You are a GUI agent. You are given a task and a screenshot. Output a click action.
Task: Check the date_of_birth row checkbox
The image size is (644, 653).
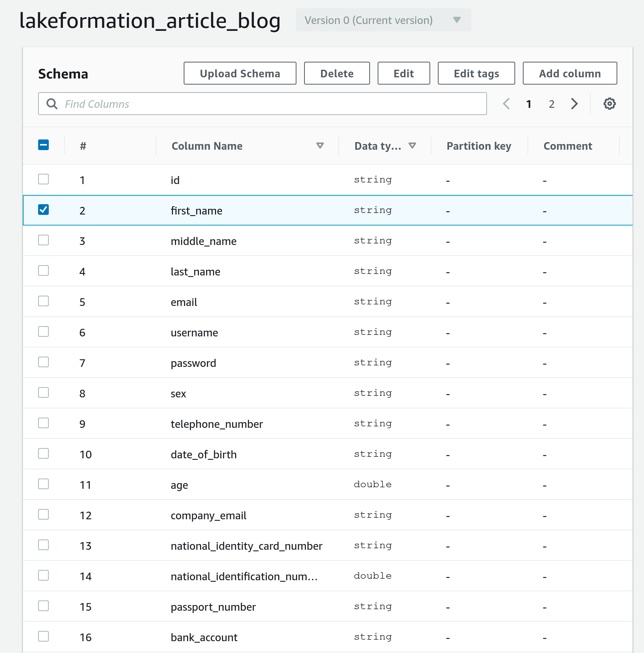click(43, 453)
